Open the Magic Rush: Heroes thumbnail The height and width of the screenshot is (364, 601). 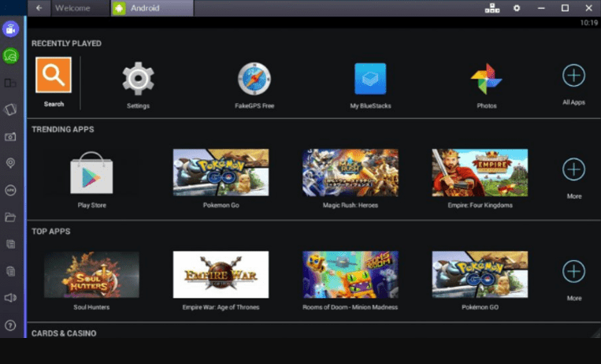[351, 173]
